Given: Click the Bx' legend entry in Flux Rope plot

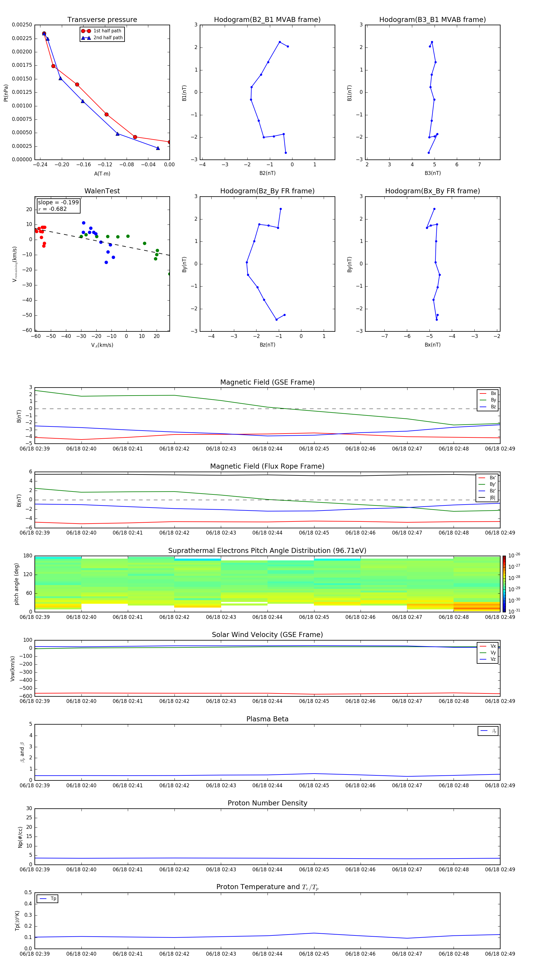Looking at the screenshot, I should 487,478.
